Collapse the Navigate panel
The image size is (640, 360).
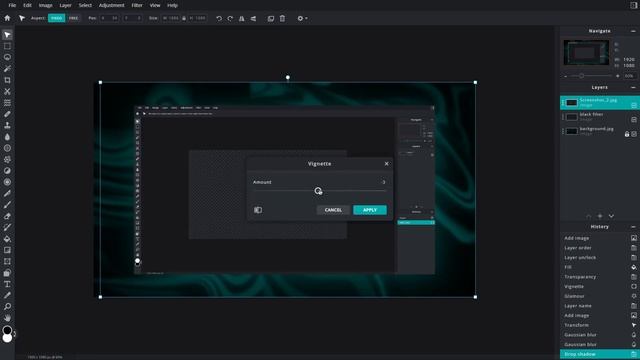tap(633, 31)
